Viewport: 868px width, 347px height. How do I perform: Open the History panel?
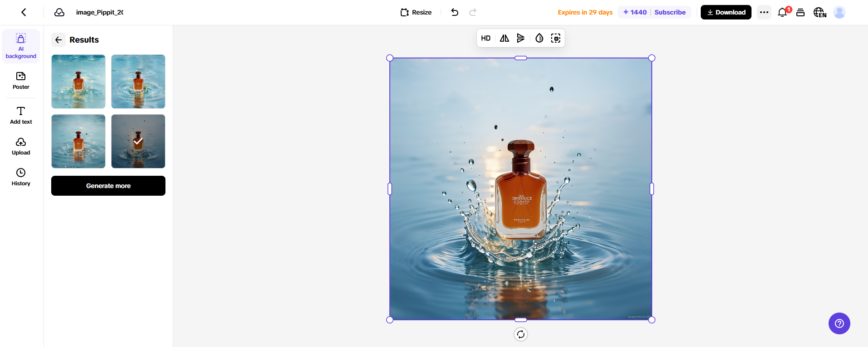[x=21, y=177]
